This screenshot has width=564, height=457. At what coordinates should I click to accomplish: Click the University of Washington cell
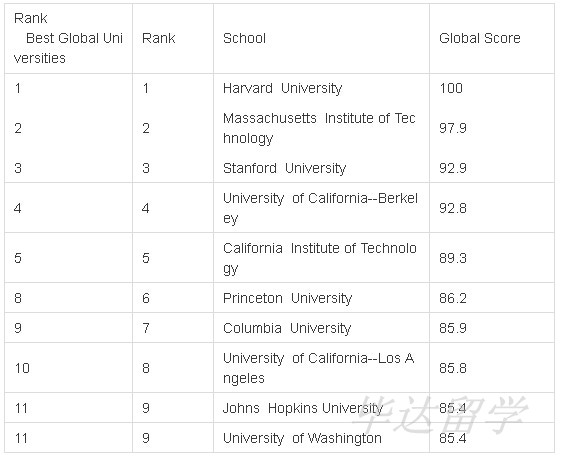point(302,438)
